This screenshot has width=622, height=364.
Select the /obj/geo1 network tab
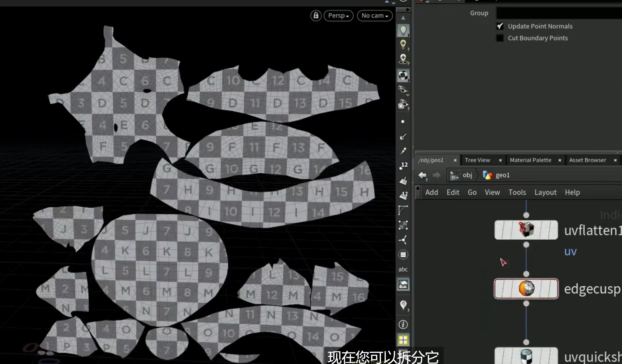[x=431, y=160]
